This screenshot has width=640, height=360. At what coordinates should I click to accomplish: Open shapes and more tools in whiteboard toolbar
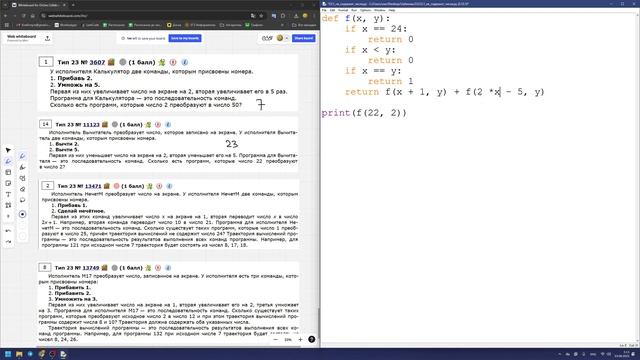[x=8, y=205]
